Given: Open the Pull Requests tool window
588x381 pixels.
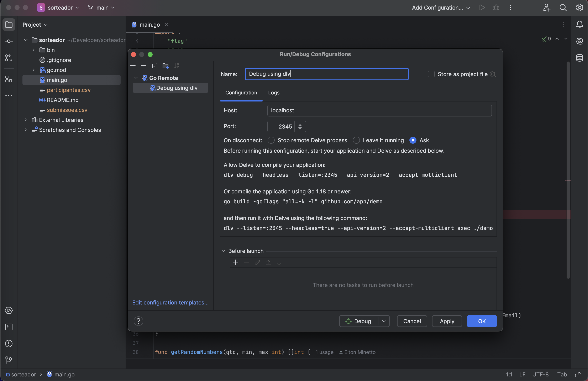Looking at the screenshot, I should tap(9, 58).
